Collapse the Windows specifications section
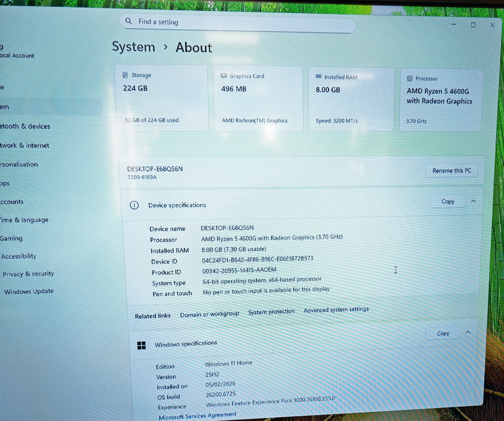 pyautogui.click(x=468, y=332)
